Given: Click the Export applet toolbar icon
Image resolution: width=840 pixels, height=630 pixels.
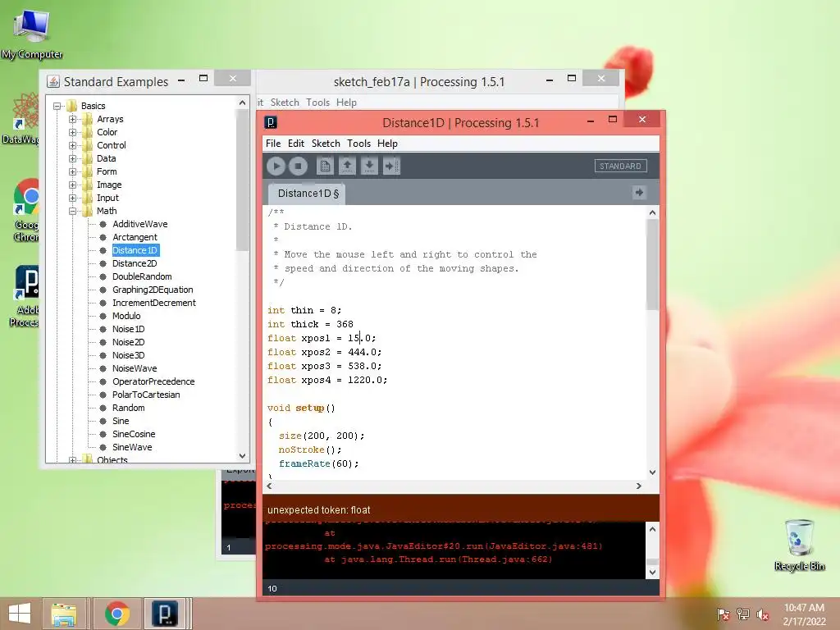Looking at the screenshot, I should pos(391,166).
